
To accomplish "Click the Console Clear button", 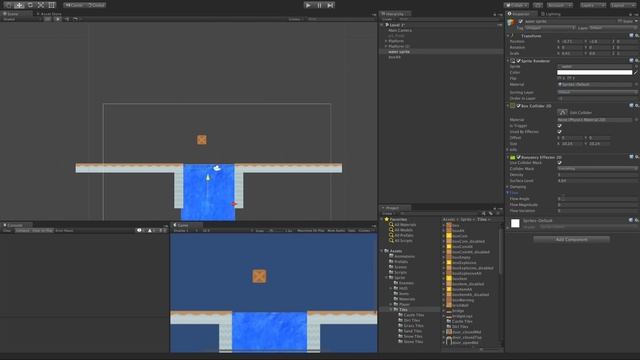I will click(7, 231).
